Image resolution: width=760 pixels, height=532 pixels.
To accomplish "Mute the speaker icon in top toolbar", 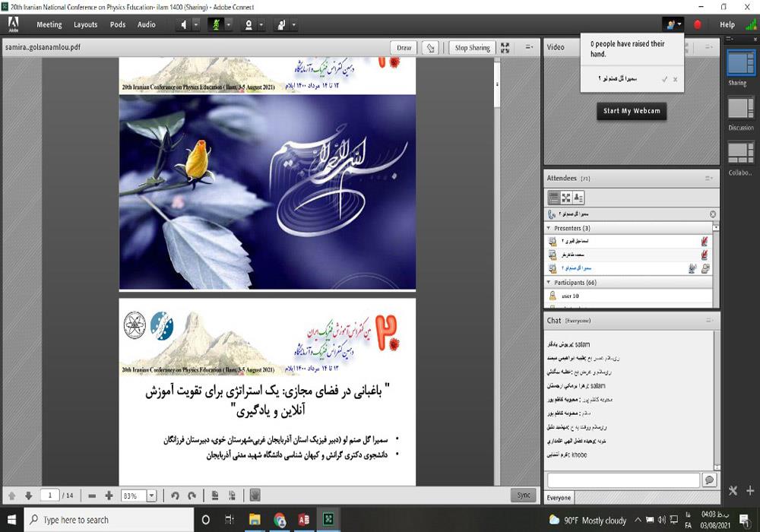I will tap(183, 24).
